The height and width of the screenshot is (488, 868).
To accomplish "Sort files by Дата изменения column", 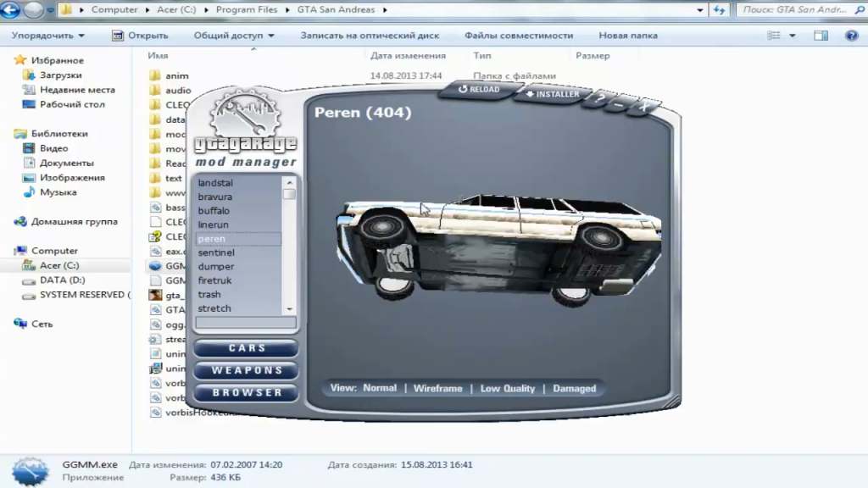I will pyautogui.click(x=408, y=55).
